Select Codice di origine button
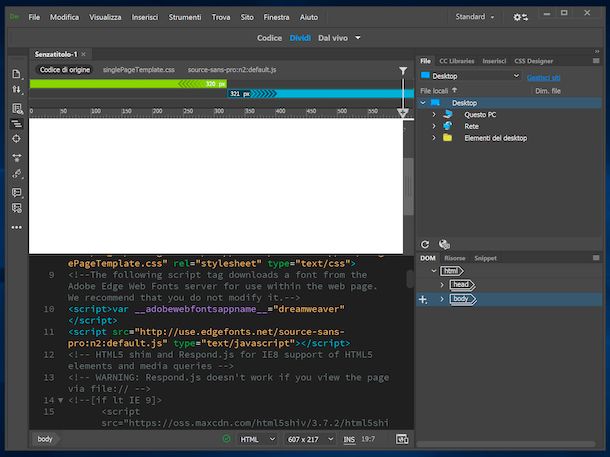Image resolution: width=610 pixels, height=457 pixels. [65, 70]
